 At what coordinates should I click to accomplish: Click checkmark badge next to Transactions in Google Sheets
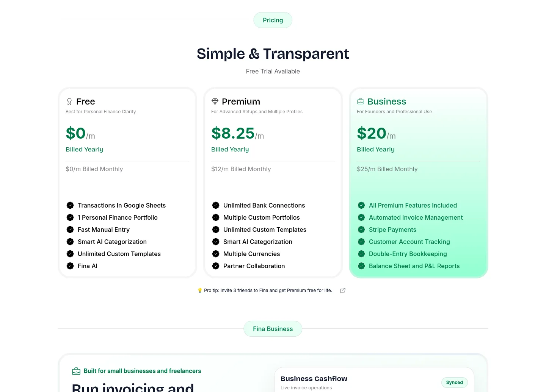tap(70, 205)
